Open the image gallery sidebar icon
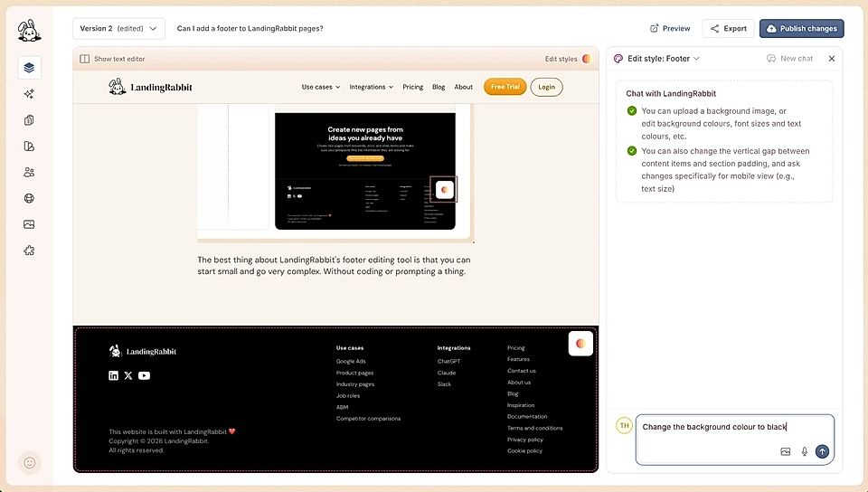This screenshot has height=492, width=868. coord(29,224)
